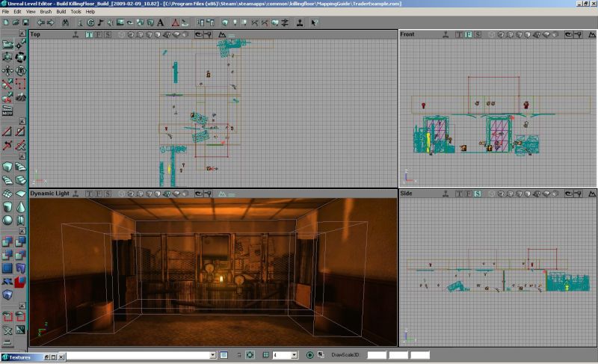
Task: Click Build Geometry cube icon in top toolbar
Action: [x=225, y=23]
